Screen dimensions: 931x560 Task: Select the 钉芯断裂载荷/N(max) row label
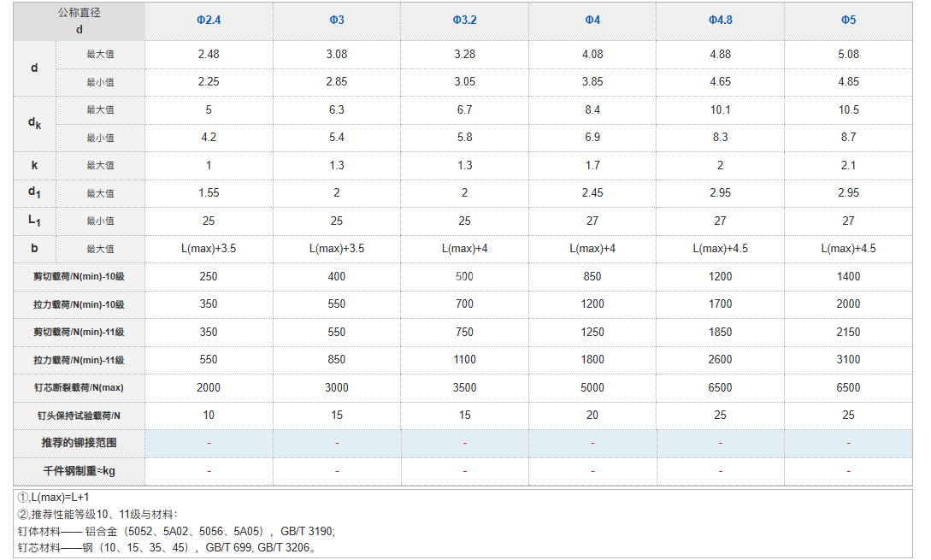(x=80, y=388)
